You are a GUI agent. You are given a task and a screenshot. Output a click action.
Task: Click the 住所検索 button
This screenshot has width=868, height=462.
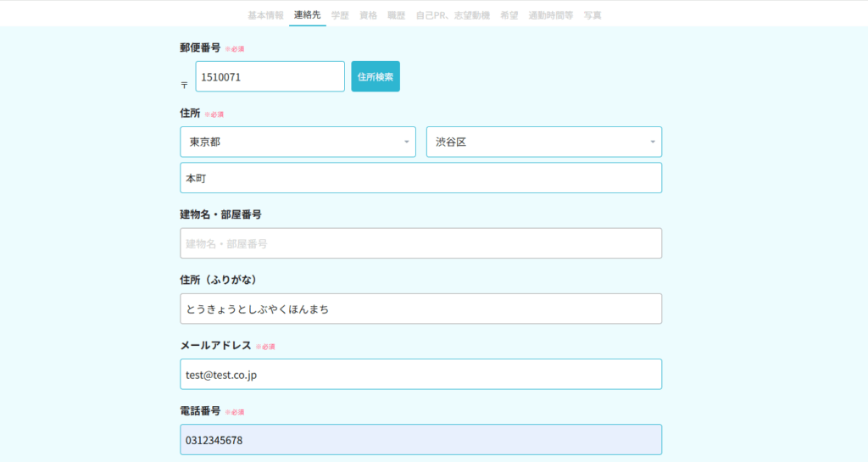coord(376,76)
